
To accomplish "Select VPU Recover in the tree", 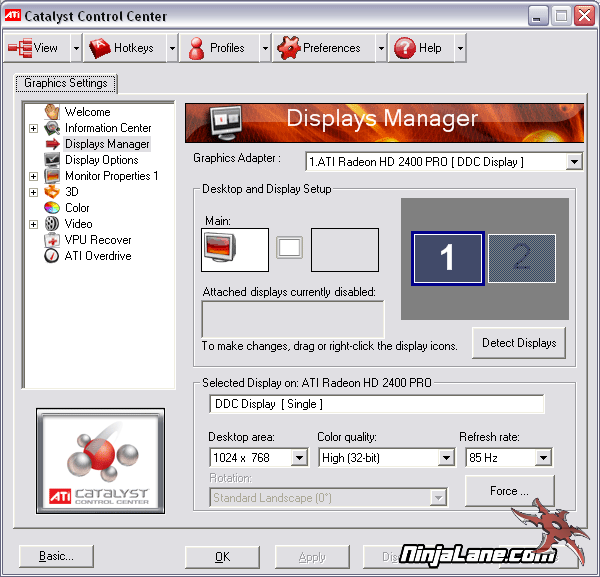I will point(98,240).
